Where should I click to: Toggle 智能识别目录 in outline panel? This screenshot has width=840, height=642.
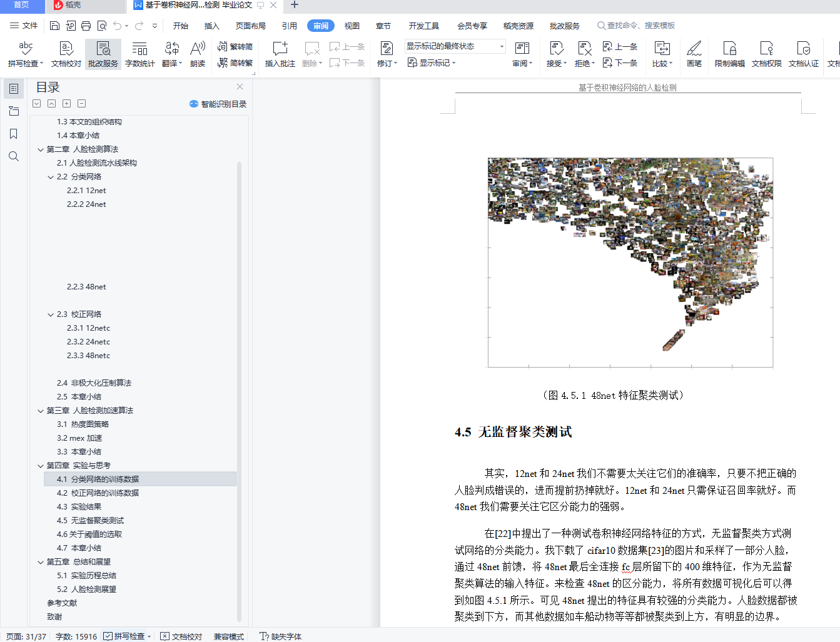click(x=218, y=104)
